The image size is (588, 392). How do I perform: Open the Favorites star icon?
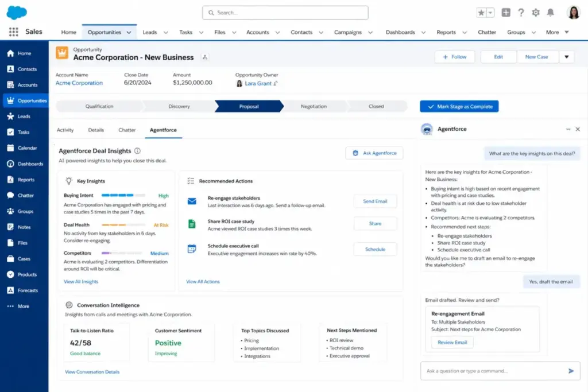(x=481, y=13)
